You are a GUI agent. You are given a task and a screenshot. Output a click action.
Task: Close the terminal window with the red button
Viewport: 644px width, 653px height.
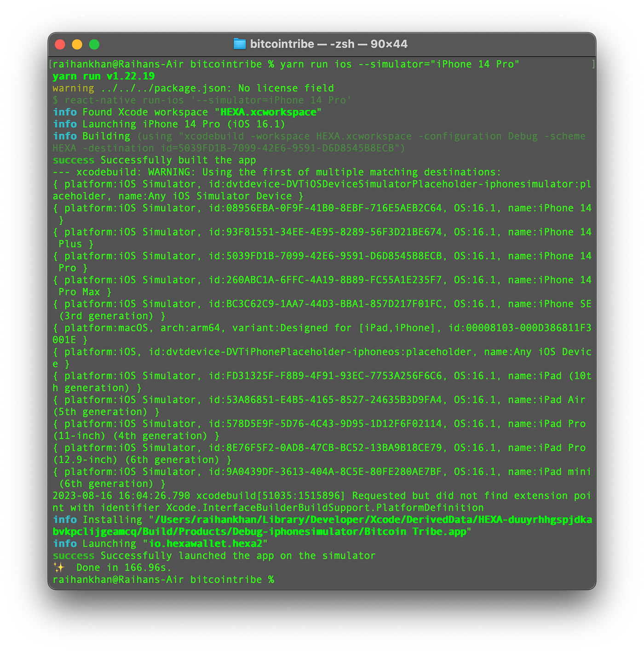[x=60, y=44]
